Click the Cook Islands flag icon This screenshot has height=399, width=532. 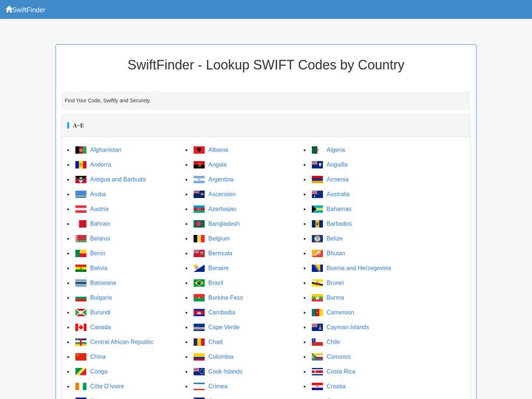(x=199, y=372)
